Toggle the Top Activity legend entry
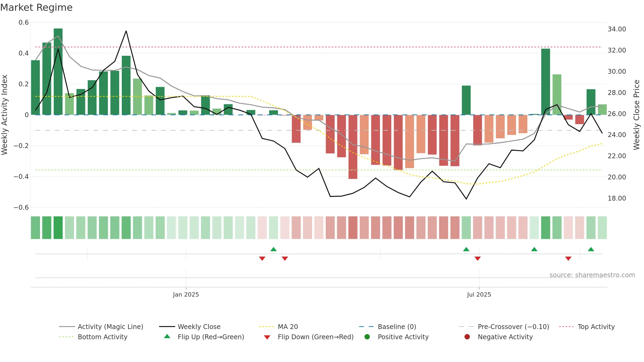The image size is (644, 362). pos(587,327)
